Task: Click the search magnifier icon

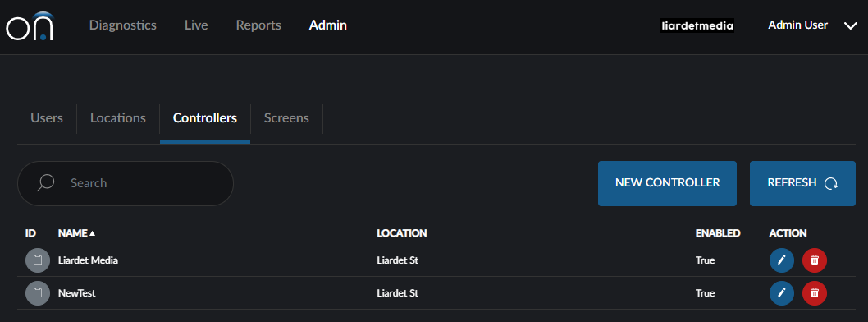Action: pyautogui.click(x=45, y=183)
